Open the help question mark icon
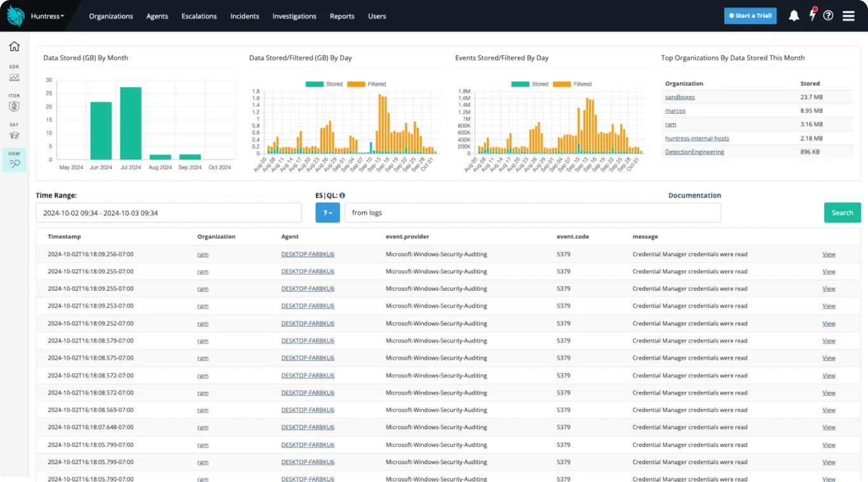 [x=828, y=16]
